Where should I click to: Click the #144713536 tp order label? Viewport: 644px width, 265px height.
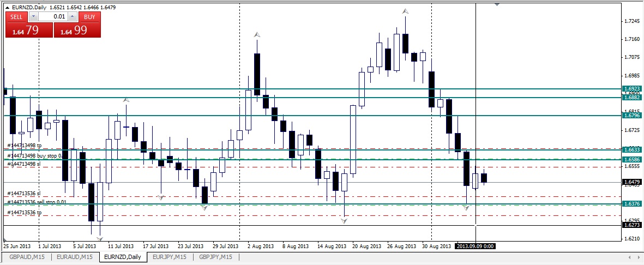pyautogui.click(x=25, y=213)
